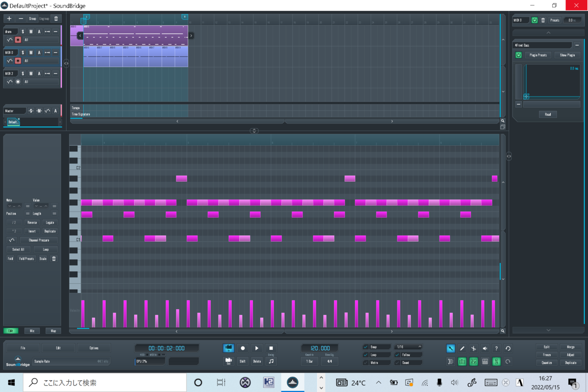Click the question mark help icon

496,348
